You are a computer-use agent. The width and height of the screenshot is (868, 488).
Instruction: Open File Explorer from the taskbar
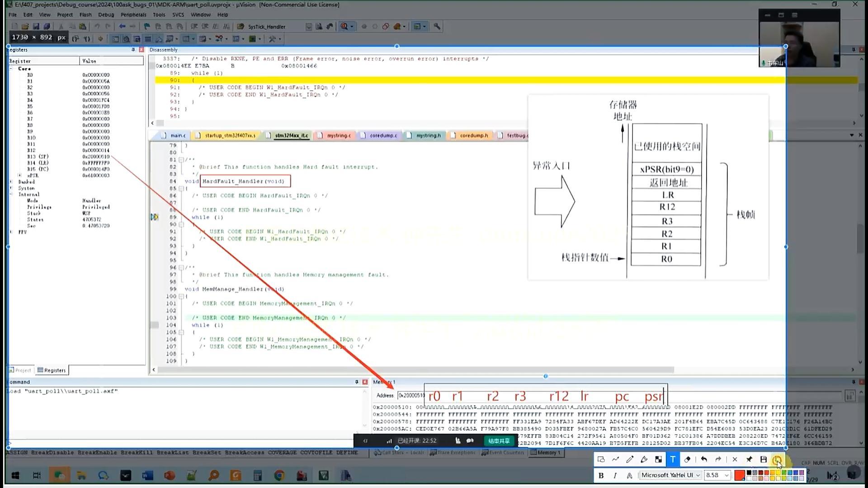click(81, 475)
